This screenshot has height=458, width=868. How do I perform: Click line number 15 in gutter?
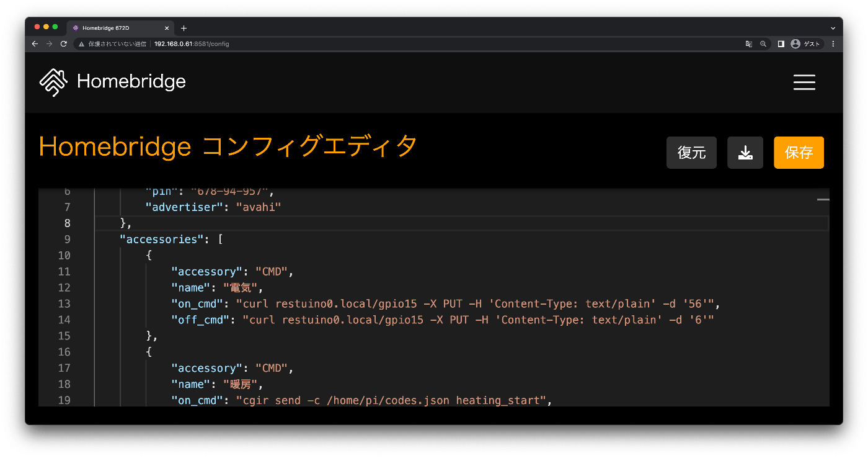[64, 336]
